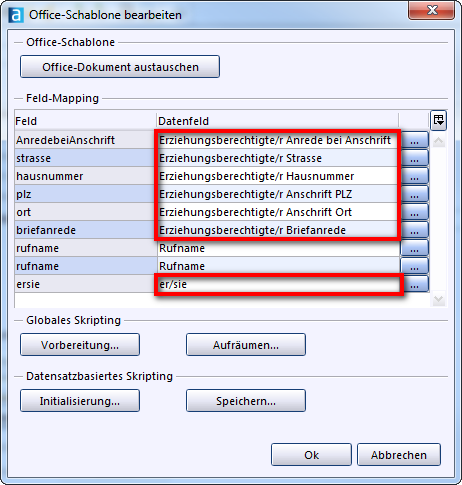Open field chooser for briefanrede row
Image resolution: width=462 pixels, height=485 pixels.
pos(414,230)
